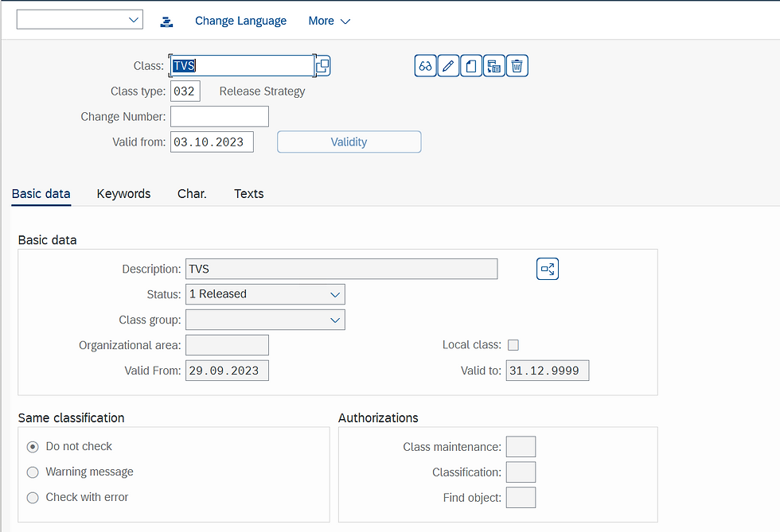Viewport: 780px width, 532px height.
Task: Select the Check with error radio button
Action: 33,498
